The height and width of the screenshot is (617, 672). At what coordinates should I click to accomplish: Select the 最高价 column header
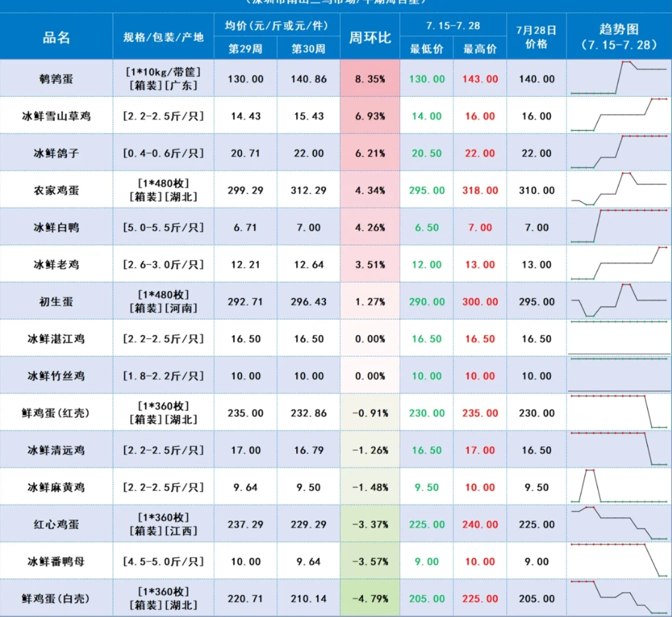[480, 49]
